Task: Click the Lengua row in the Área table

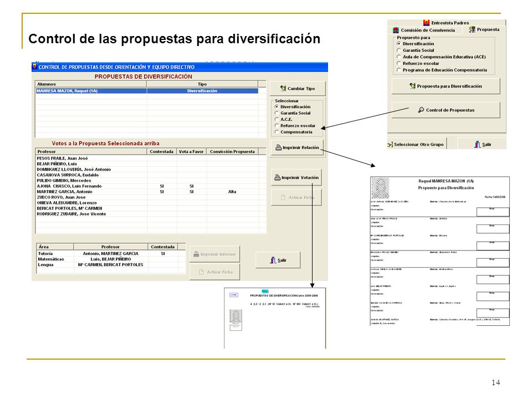Action: [111, 265]
